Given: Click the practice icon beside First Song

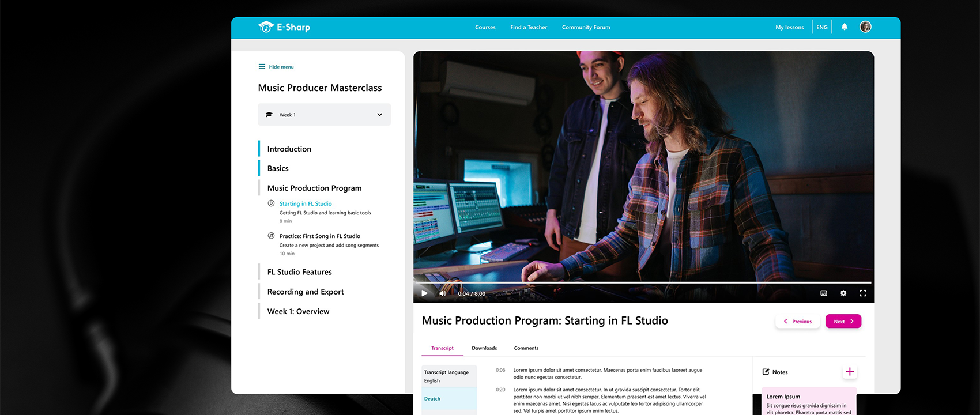Looking at the screenshot, I should pyautogui.click(x=271, y=236).
